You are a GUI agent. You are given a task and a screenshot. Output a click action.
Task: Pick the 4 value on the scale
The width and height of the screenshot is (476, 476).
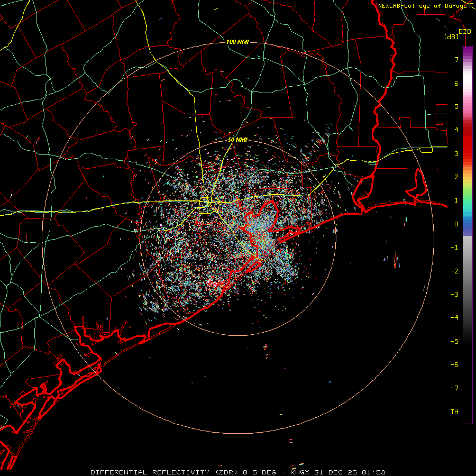(x=456, y=130)
